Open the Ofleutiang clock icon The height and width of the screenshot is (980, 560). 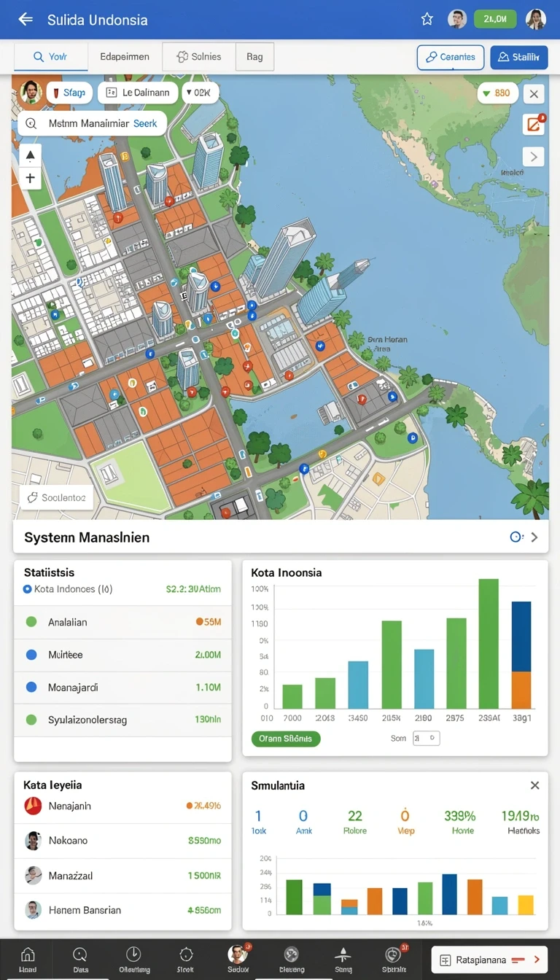click(133, 959)
